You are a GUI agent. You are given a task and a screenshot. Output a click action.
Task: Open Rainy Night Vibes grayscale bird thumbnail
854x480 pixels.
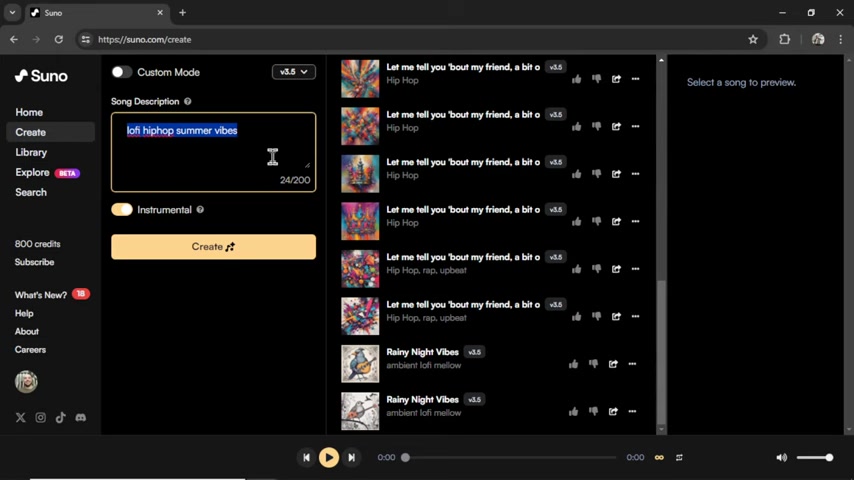point(360,411)
